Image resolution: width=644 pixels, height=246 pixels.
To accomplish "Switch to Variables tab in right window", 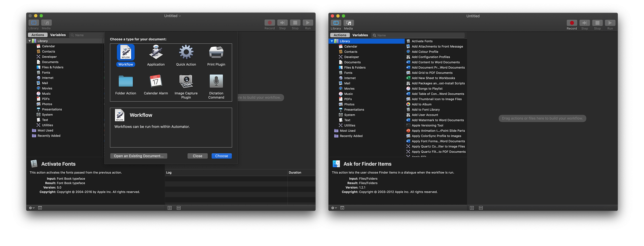I will pyautogui.click(x=360, y=35).
